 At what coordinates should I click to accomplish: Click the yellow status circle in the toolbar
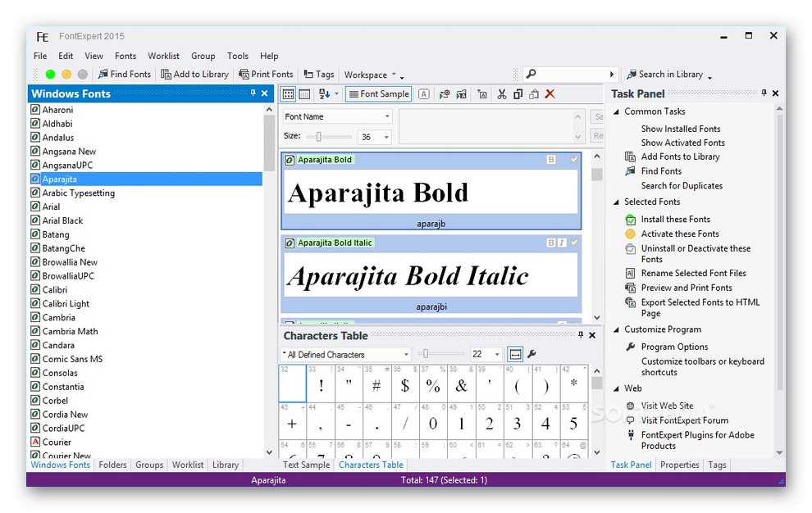tap(66, 75)
